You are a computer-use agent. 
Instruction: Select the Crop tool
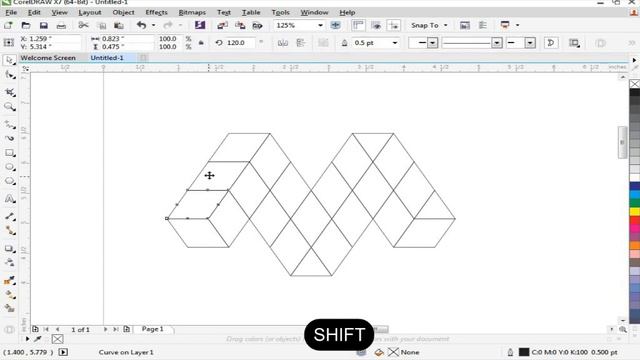click(9, 92)
